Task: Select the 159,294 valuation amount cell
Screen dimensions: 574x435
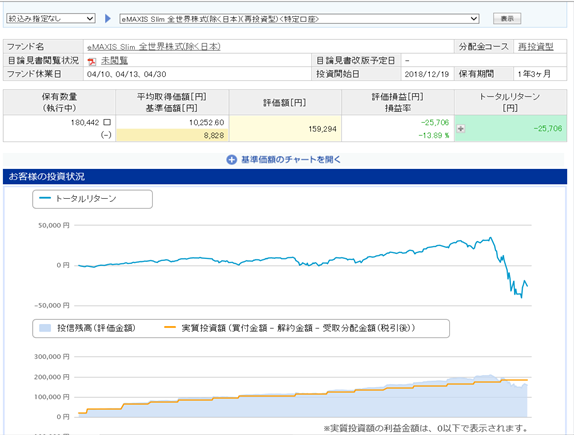Action: point(286,129)
